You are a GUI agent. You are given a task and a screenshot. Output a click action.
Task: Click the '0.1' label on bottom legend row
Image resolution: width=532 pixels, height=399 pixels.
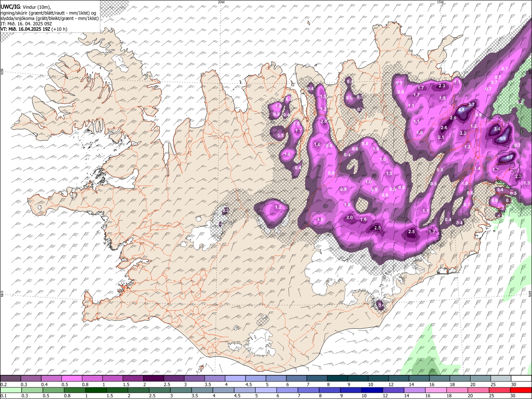pyautogui.click(x=3, y=396)
